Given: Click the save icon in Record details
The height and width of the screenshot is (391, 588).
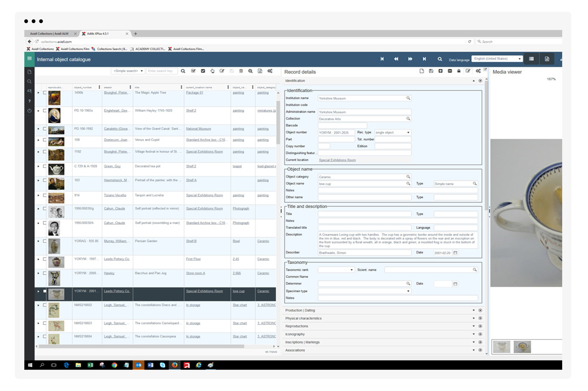Looking at the screenshot, I should (431, 71).
